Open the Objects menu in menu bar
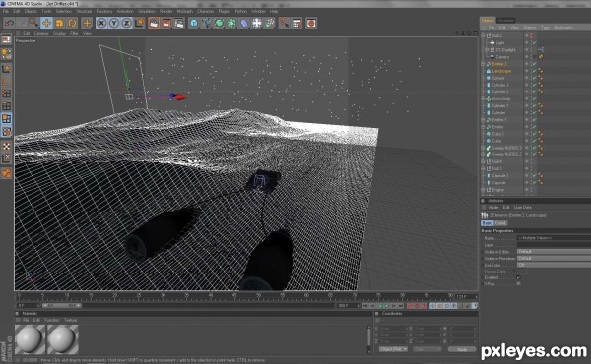Viewport: 591px width, 364px height. pos(31,11)
